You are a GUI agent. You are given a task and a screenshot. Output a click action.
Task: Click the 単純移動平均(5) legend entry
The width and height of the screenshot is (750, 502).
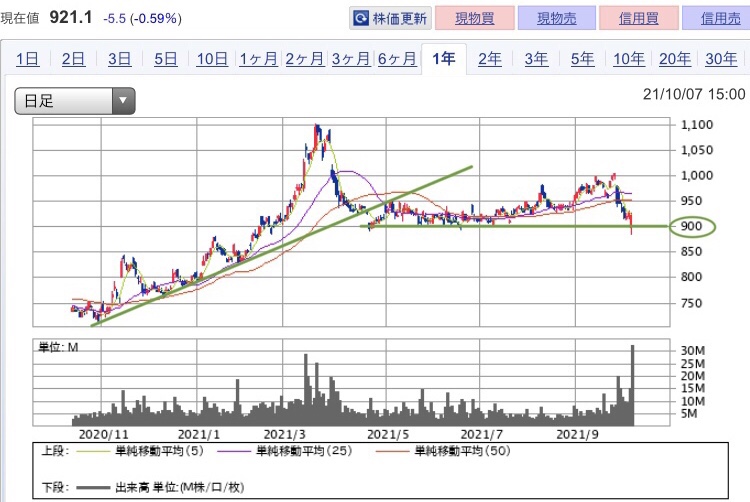pos(140,451)
